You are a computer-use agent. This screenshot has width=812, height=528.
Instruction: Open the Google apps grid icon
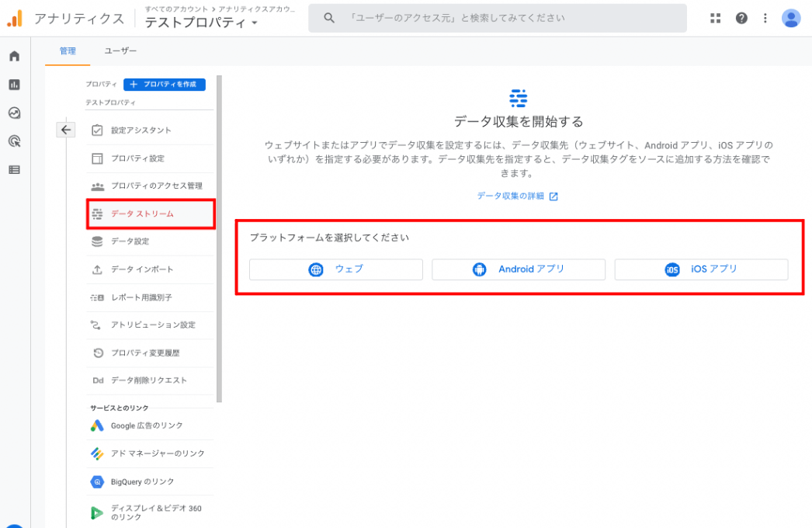(x=715, y=18)
